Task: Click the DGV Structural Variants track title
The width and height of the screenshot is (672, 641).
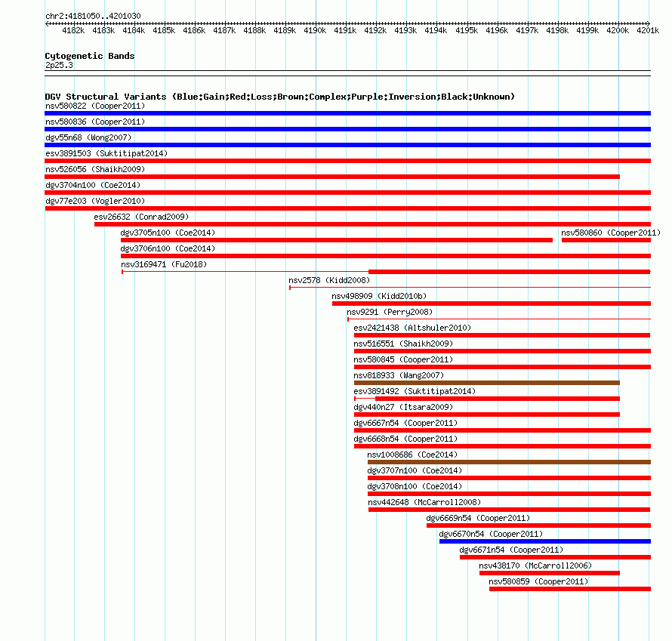Action: pos(280,97)
